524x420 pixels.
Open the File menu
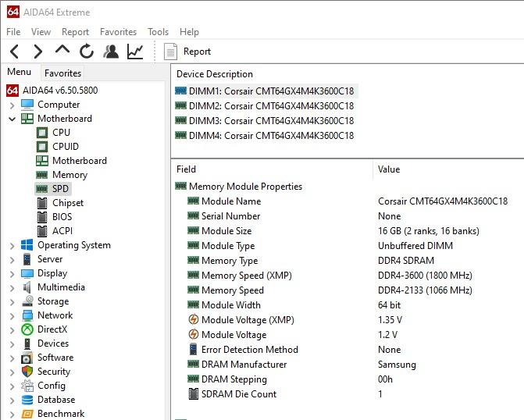coord(13,32)
